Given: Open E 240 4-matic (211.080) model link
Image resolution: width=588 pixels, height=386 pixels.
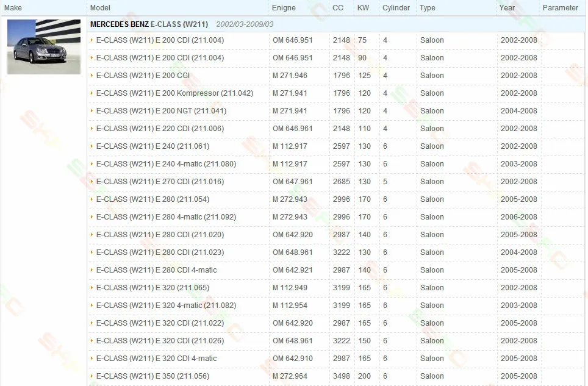Looking at the screenshot, I should point(166,164).
